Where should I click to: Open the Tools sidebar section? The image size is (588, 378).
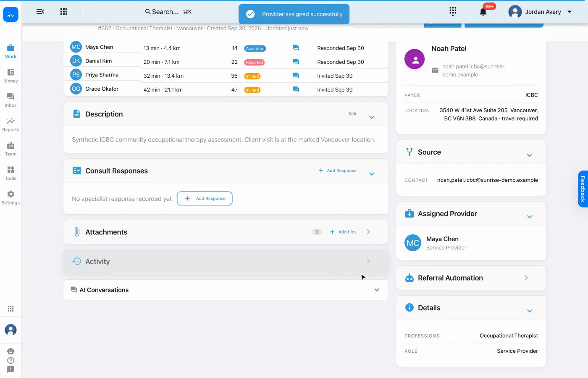tap(11, 173)
